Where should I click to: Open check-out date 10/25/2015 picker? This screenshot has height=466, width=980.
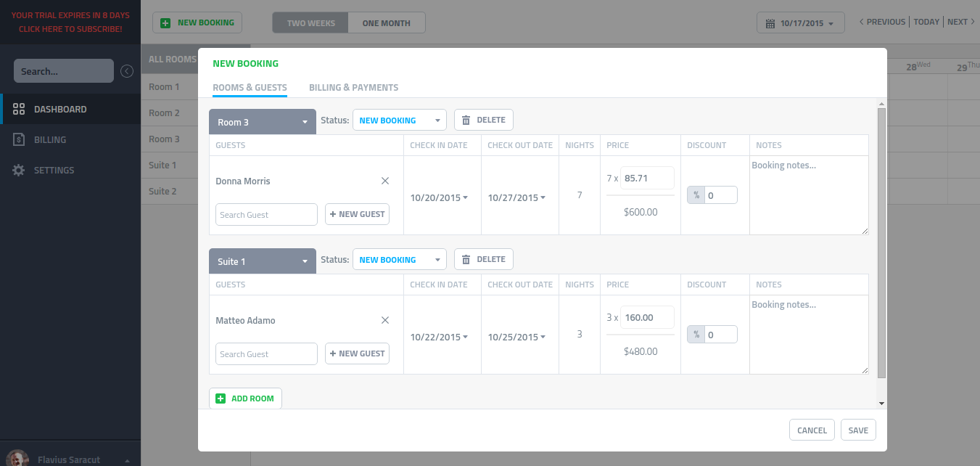(x=516, y=337)
